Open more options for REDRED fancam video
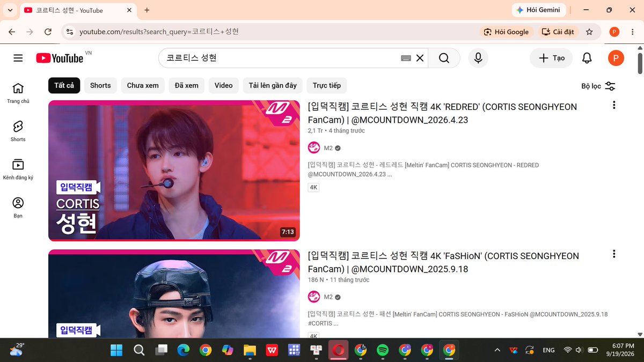Image resolution: width=644 pixels, height=362 pixels. coord(614,105)
